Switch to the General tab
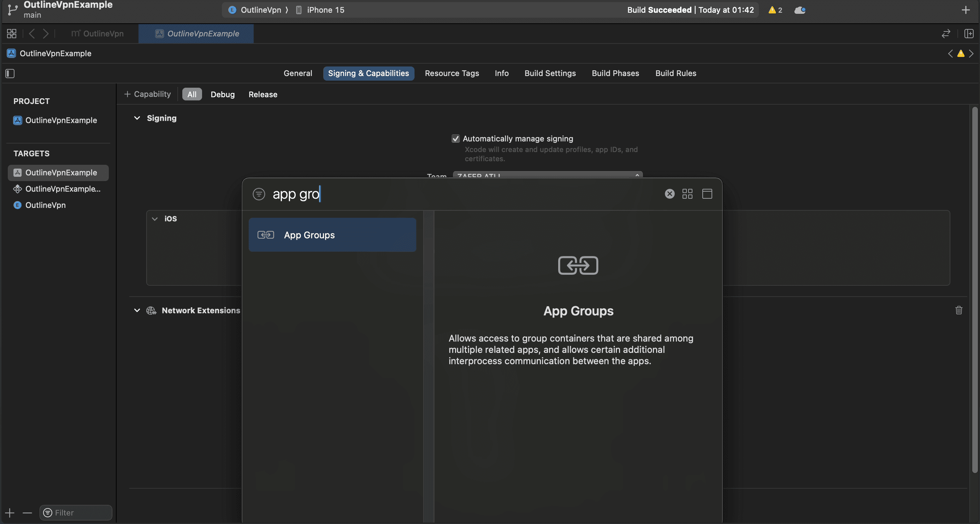980x524 pixels. tap(297, 73)
